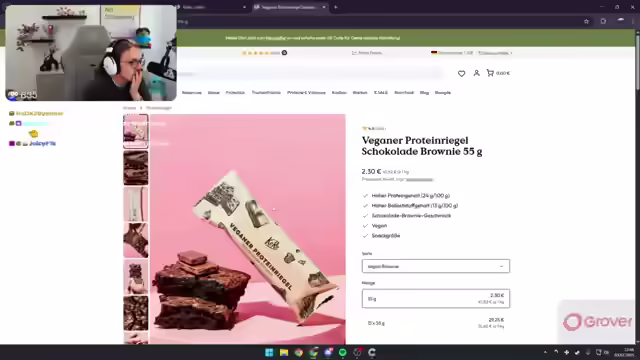640x360 pixels.
Task: Open the Windows Start menu
Action: [x=269, y=352]
